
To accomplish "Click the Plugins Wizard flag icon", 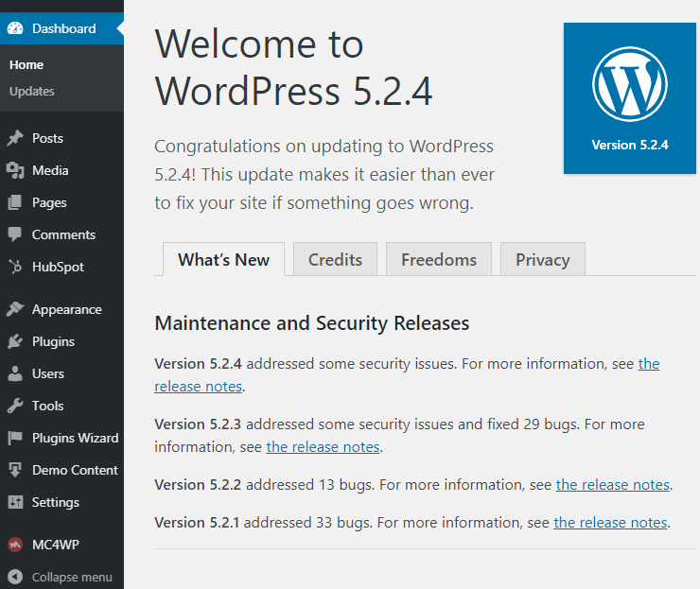I will pos(15,438).
